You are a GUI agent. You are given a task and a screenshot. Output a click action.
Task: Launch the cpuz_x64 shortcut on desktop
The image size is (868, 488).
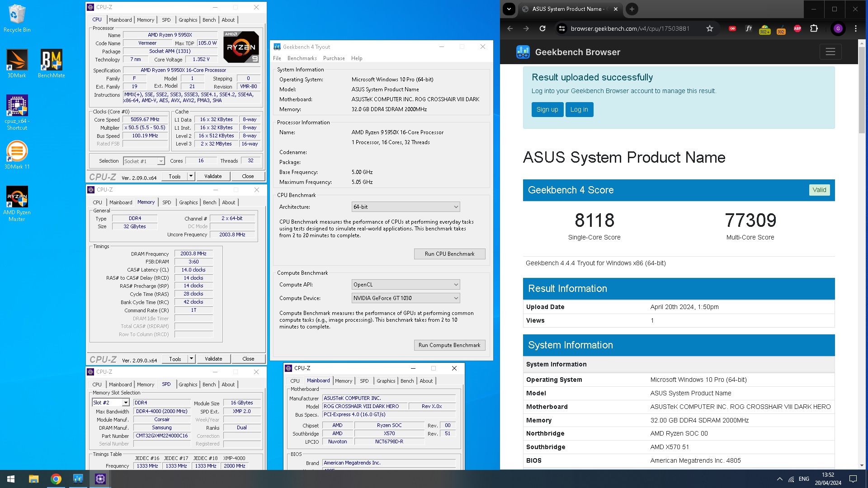pyautogui.click(x=17, y=112)
